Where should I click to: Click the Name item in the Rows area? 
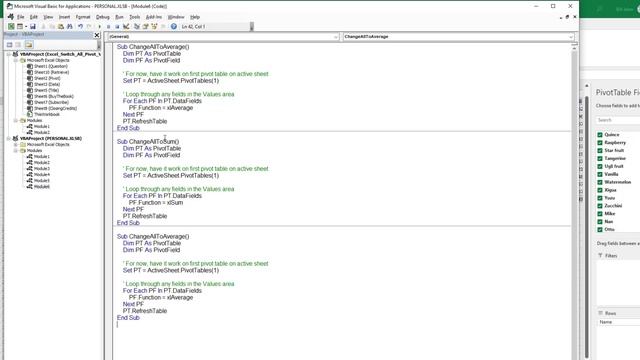coord(619,322)
